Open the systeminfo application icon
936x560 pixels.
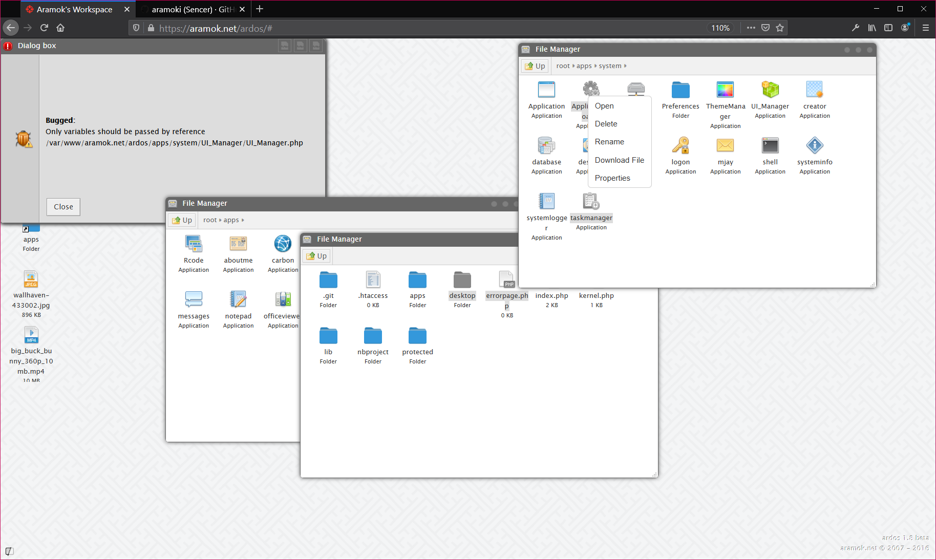(815, 146)
